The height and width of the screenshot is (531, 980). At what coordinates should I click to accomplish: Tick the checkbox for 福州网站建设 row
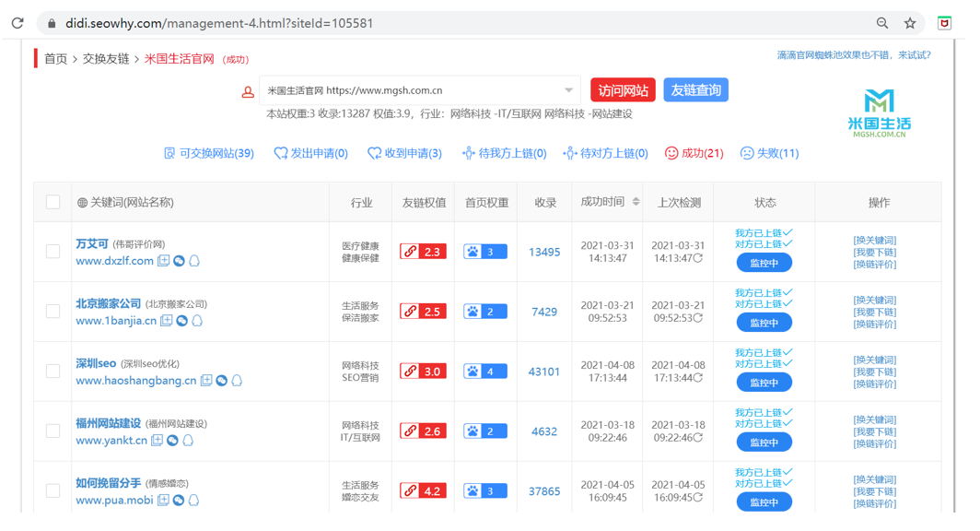(53, 431)
